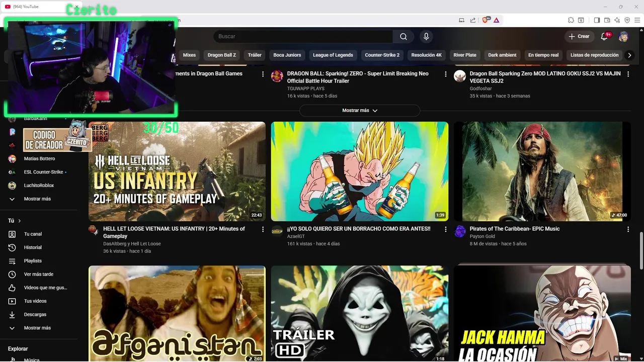Click the install app icon in the address bar
644x362 pixels.
462,20
